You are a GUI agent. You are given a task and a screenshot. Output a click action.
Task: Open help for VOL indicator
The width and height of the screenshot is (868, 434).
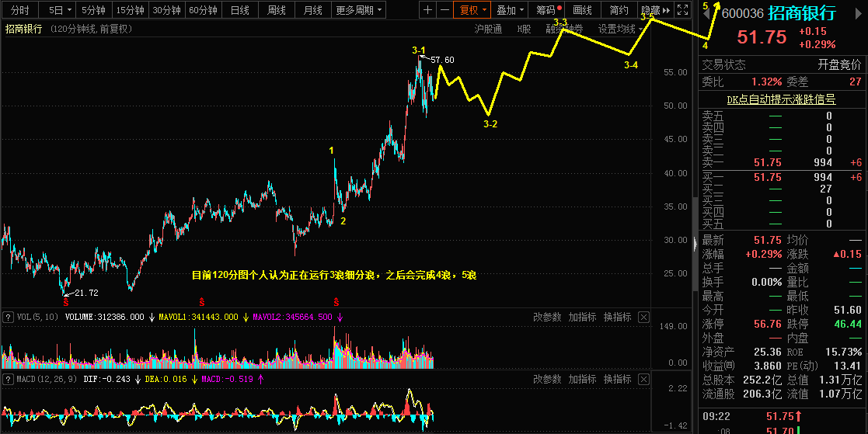point(8,318)
